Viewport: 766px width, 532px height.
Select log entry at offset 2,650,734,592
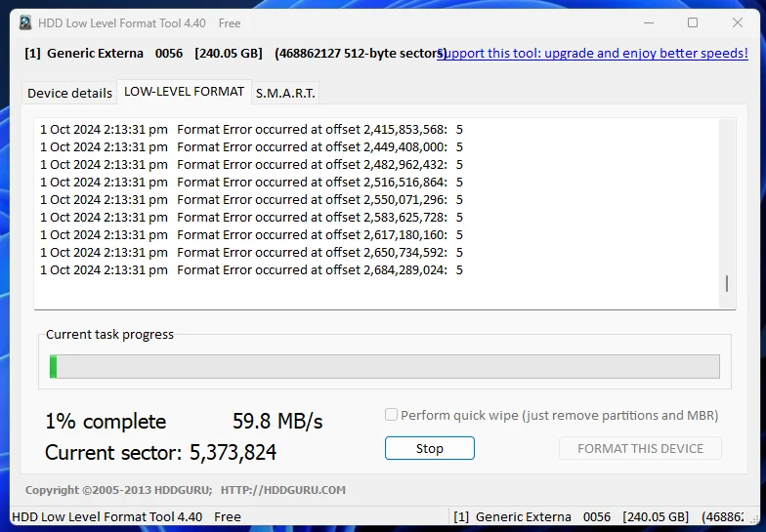click(x=251, y=252)
